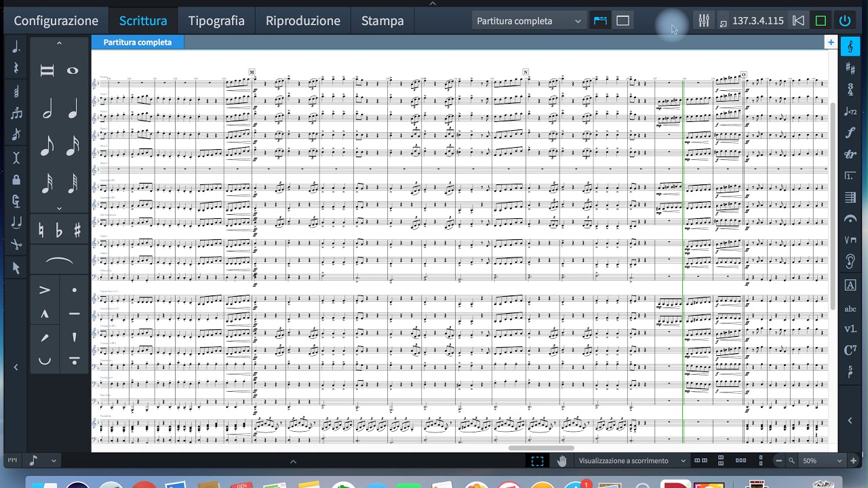Toggle force duration

[16, 201]
